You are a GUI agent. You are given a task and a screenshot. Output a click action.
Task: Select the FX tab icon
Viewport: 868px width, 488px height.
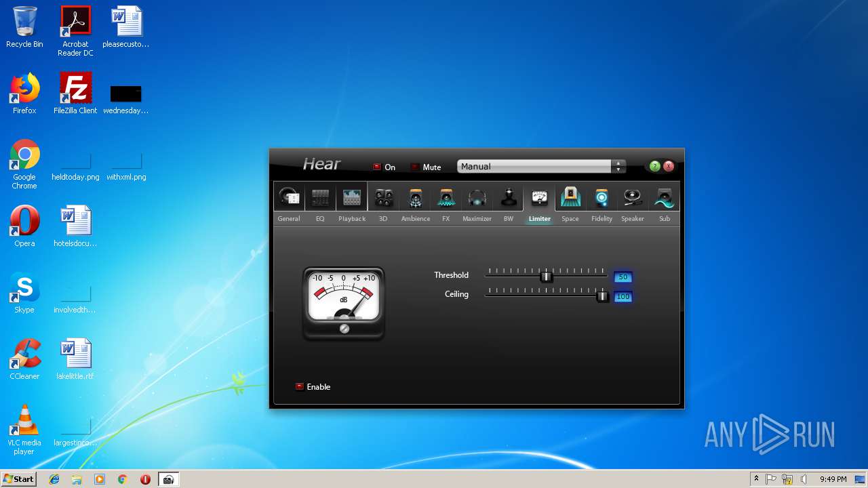click(446, 197)
